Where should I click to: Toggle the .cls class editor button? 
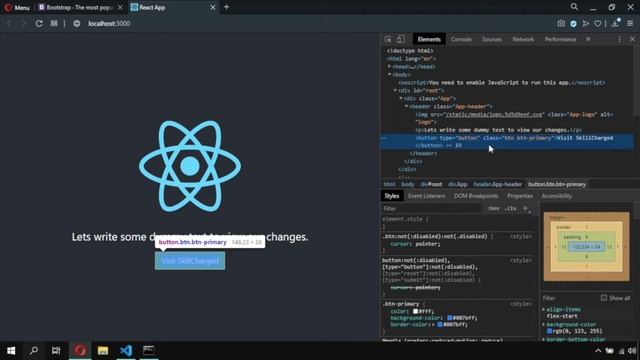pyautogui.click(x=510, y=209)
